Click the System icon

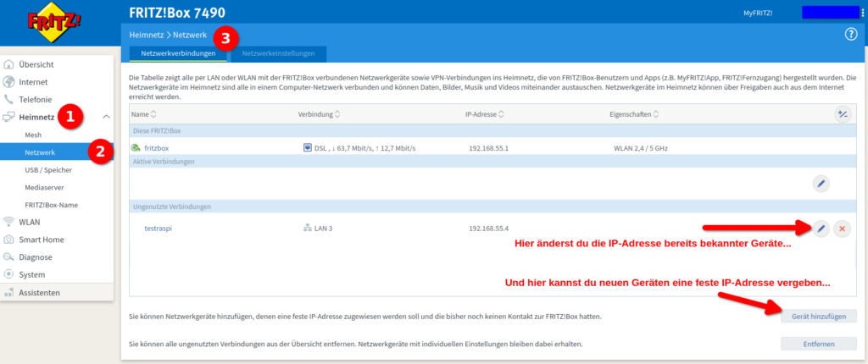coord(8,274)
